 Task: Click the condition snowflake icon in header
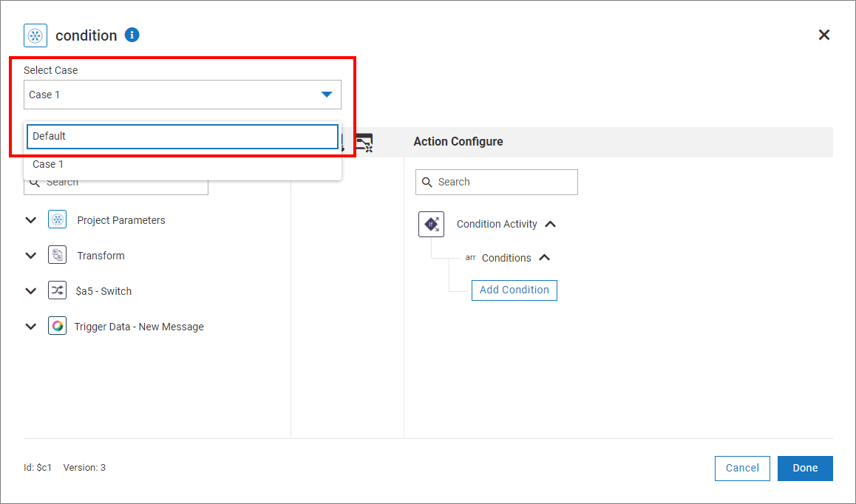[35, 35]
